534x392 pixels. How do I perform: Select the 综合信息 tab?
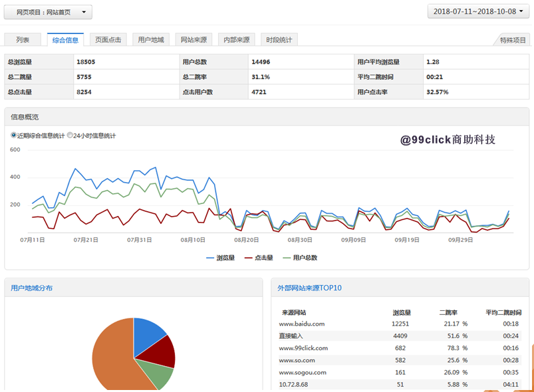tap(65, 40)
